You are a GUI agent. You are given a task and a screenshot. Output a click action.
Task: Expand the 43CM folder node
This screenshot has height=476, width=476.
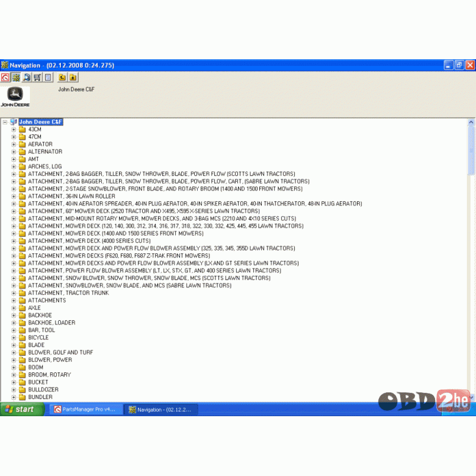point(13,129)
